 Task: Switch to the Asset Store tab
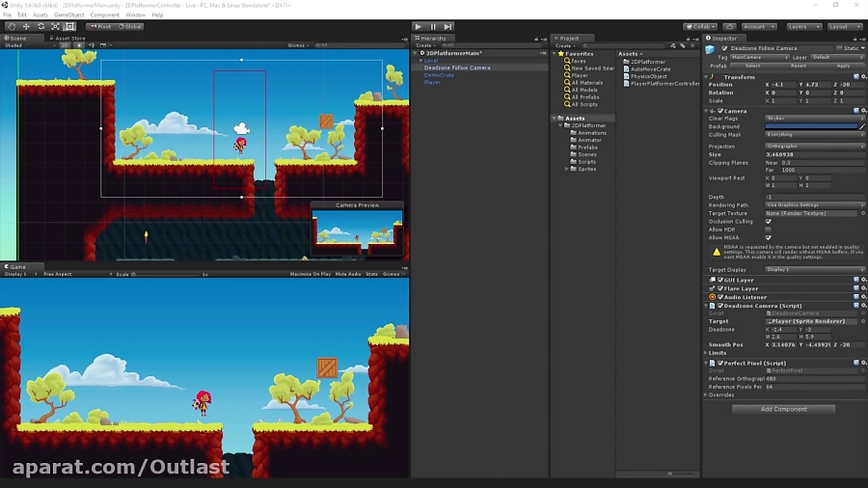tap(68, 39)
